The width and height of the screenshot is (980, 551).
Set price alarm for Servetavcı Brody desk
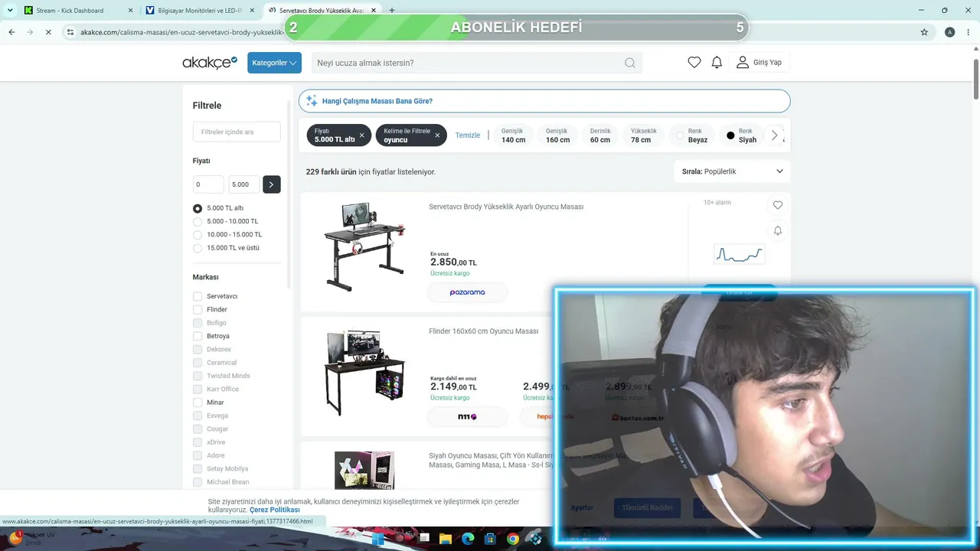point(778,230)
